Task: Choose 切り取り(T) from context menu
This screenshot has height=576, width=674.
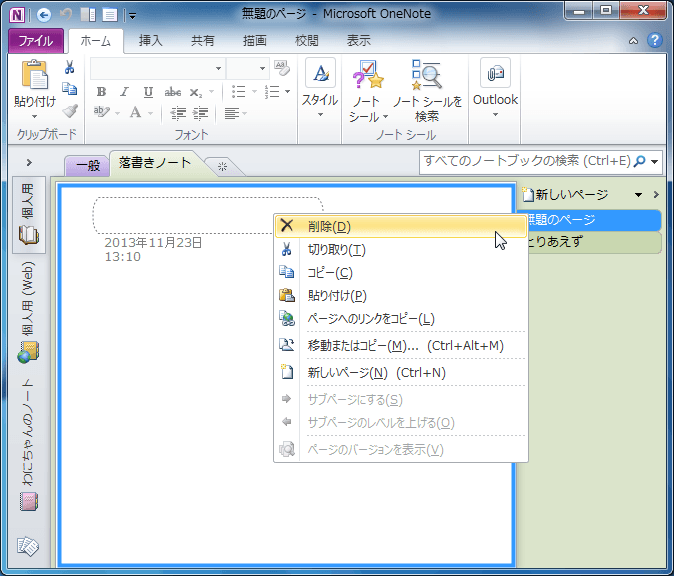Action: [401, 249]
